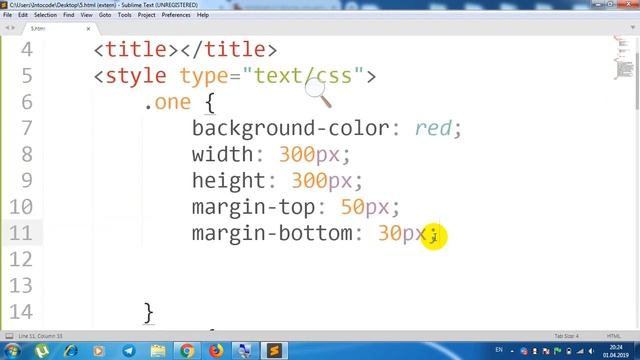Click the "text/css" attribute value
The image size is (640, 360).
pyautogui.click(x=302, y=76)
